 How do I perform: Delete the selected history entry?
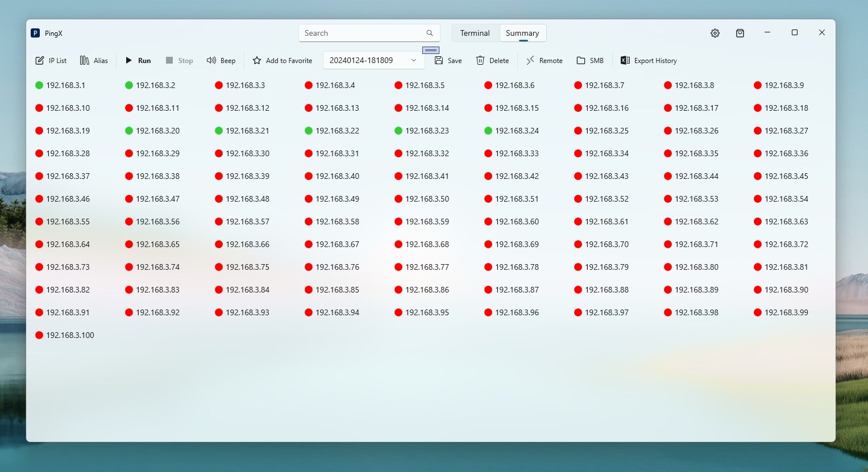click(492, 60)
